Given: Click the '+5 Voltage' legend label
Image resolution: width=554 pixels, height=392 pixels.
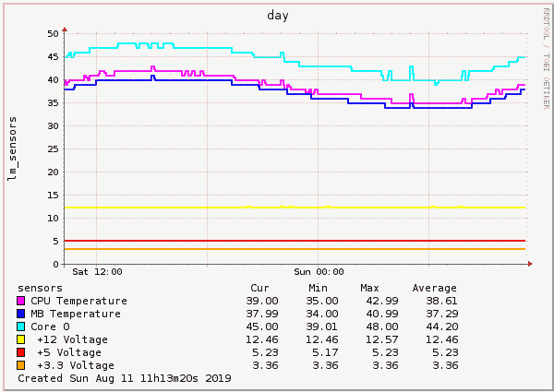Looking at the screenshot, I should (x=69, y=352).
